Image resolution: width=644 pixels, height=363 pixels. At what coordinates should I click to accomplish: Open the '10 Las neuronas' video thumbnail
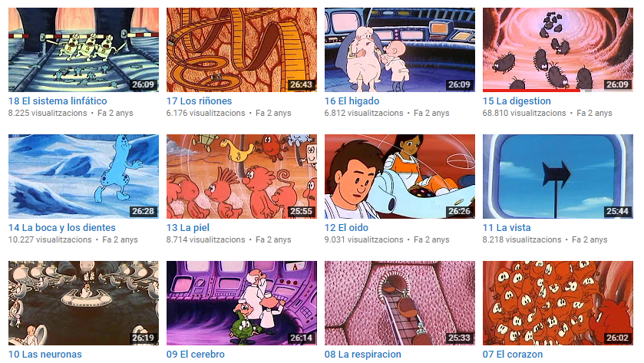[x=84, y=303]
